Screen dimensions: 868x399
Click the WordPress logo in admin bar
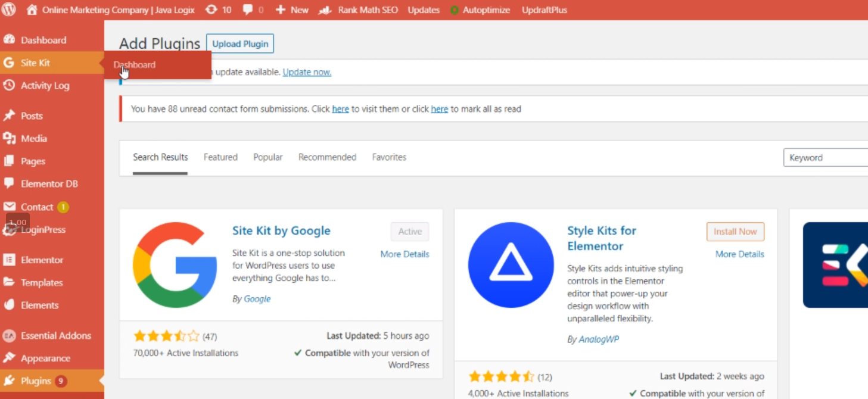click(8, 10)
